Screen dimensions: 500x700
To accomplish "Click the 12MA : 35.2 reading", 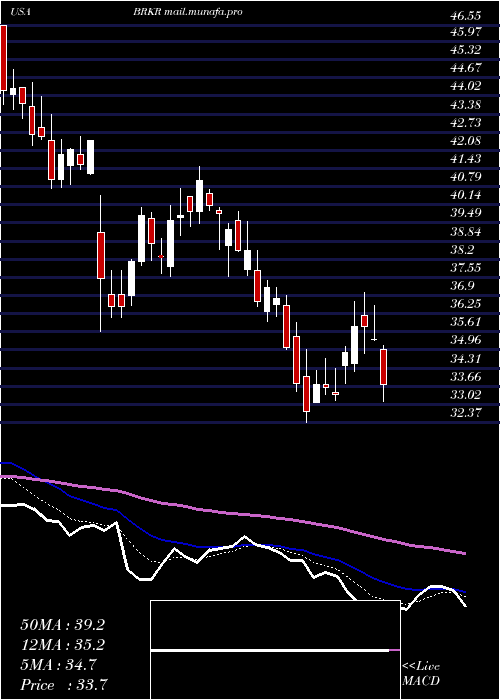I will pos(62,645).
